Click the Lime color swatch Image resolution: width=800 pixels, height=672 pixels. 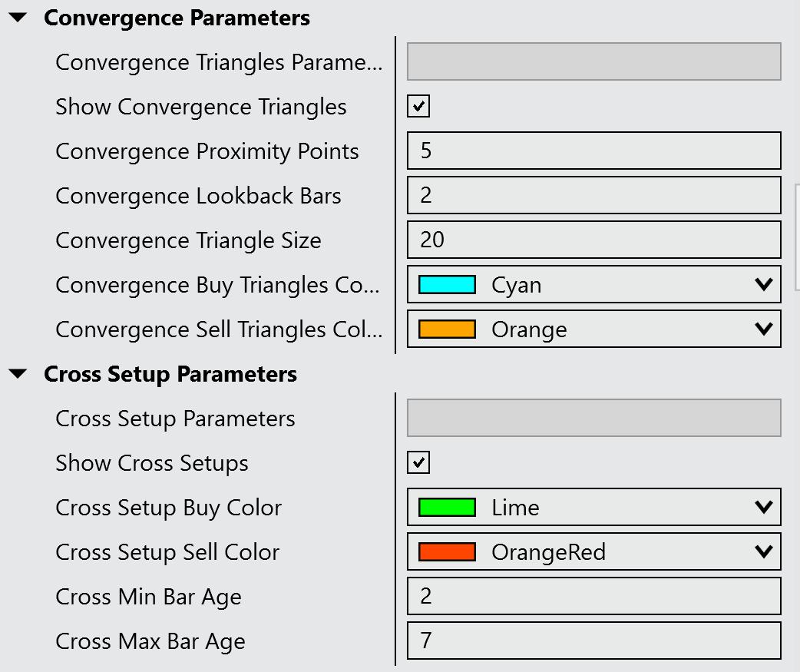click(447, 508)
